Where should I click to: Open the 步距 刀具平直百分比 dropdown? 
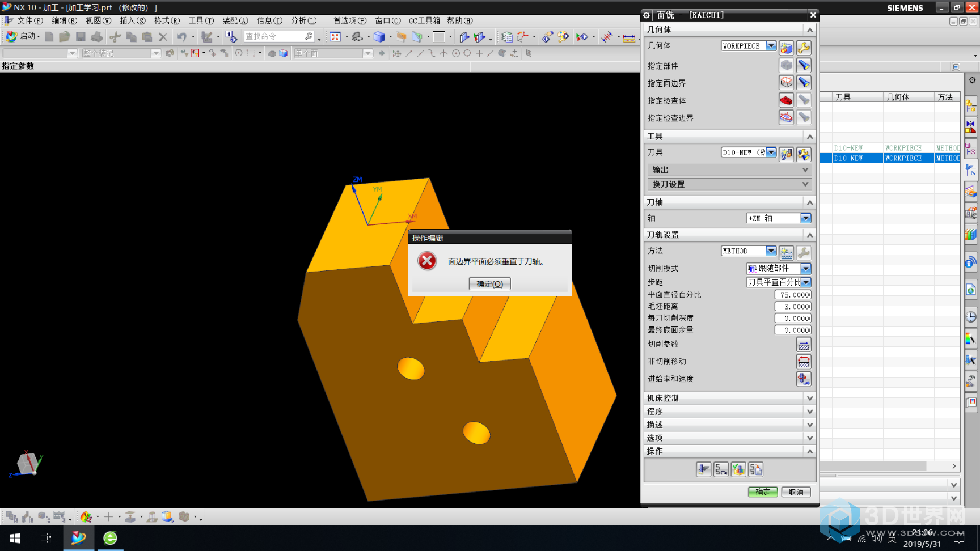(x=805, y=282)
